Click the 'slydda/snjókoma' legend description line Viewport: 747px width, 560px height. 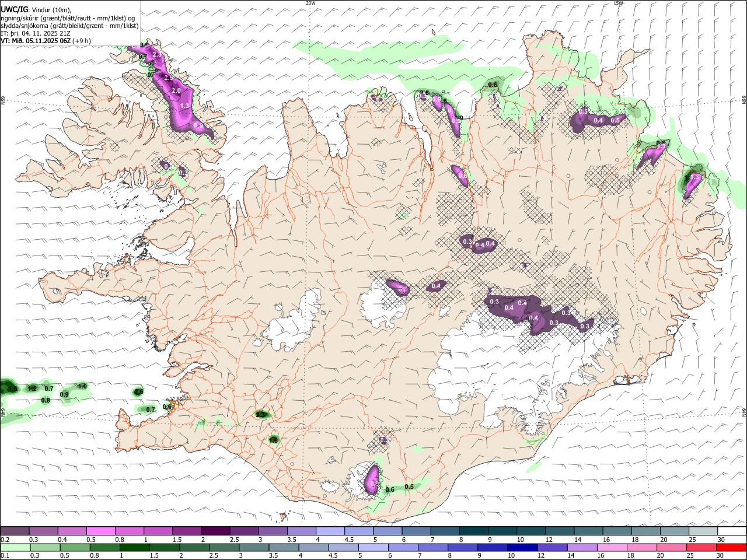click(70, 26)
